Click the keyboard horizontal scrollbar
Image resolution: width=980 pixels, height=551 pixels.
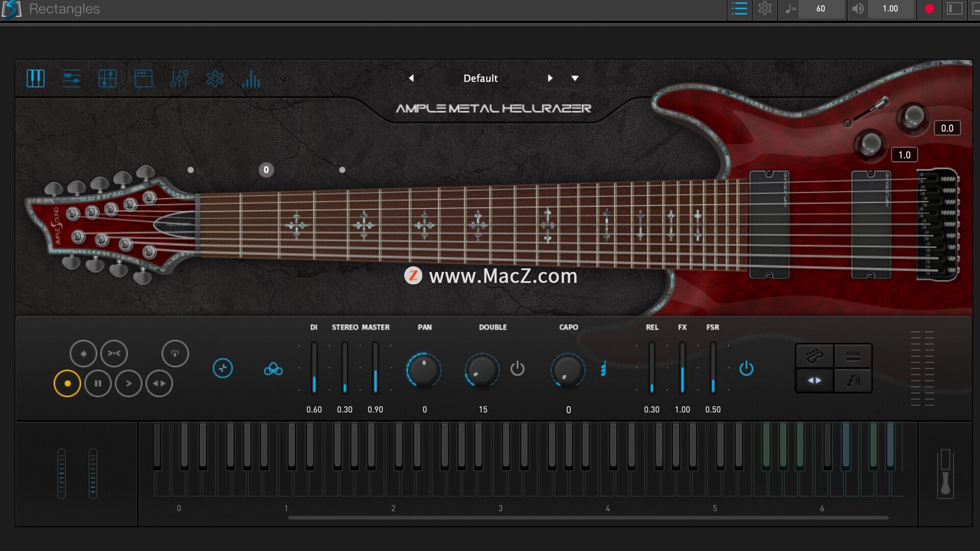click(x=588, y=518)
